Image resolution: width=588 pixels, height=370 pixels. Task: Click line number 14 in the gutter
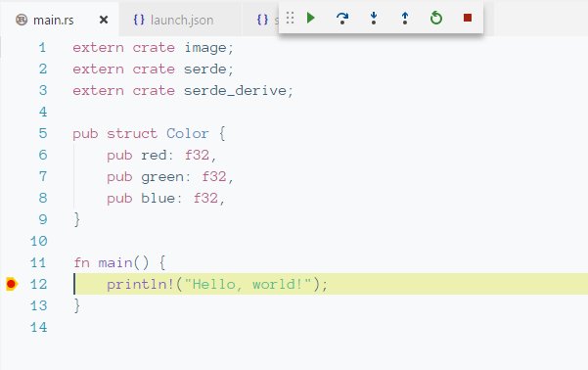tap(38, 327)
